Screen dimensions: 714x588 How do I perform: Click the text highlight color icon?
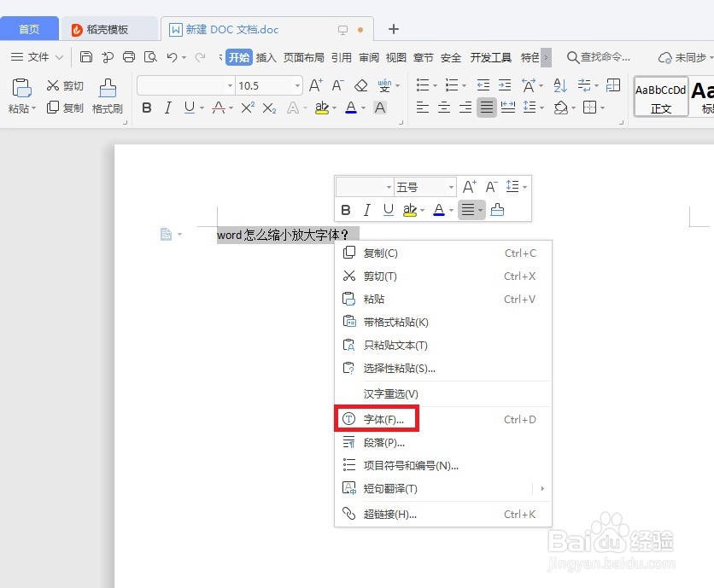click(321, 108)
